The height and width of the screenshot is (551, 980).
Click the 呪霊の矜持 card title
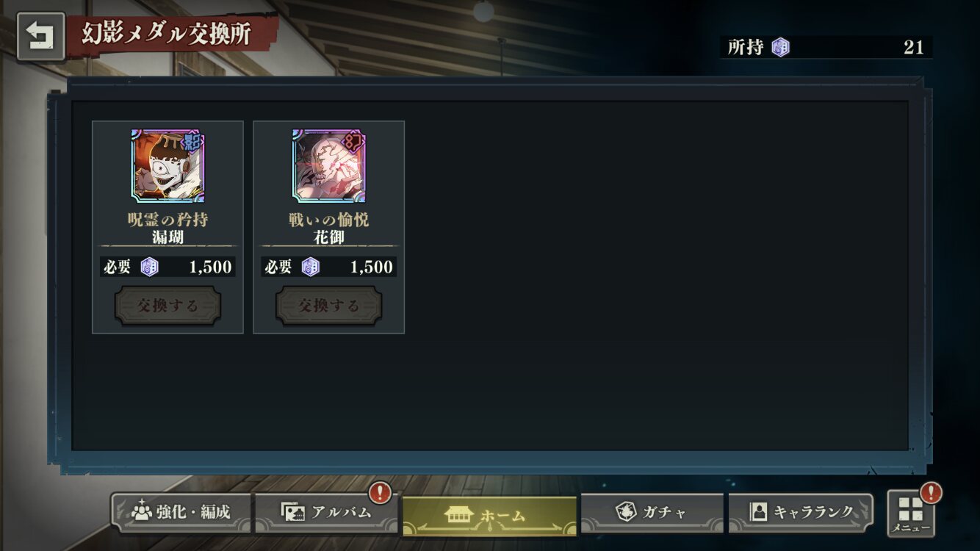click(x=167, y=220)
